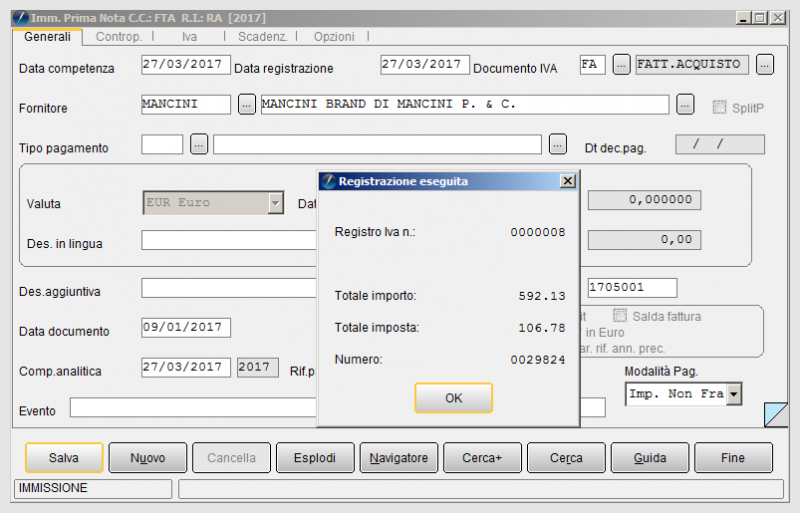800x513 pixels.
Task: Click the Totale imposta value 106.78
Action: 542,328
